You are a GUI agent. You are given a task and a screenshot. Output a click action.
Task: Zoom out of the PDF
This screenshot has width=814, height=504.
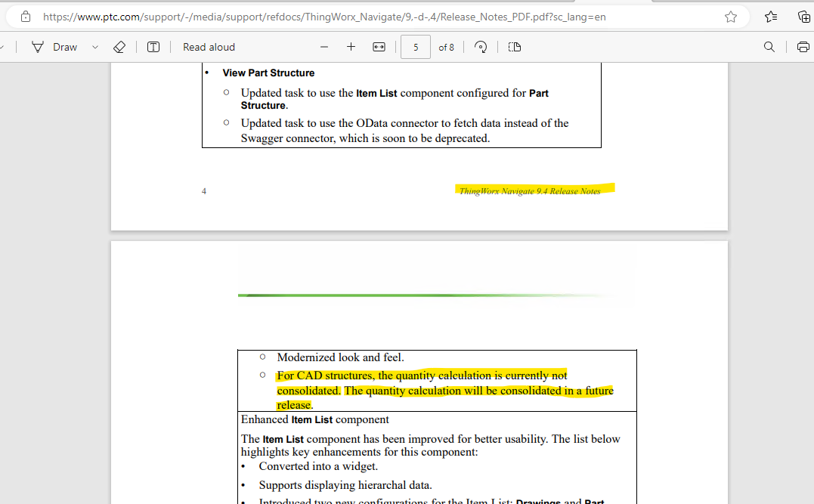(x=323, y=47)
